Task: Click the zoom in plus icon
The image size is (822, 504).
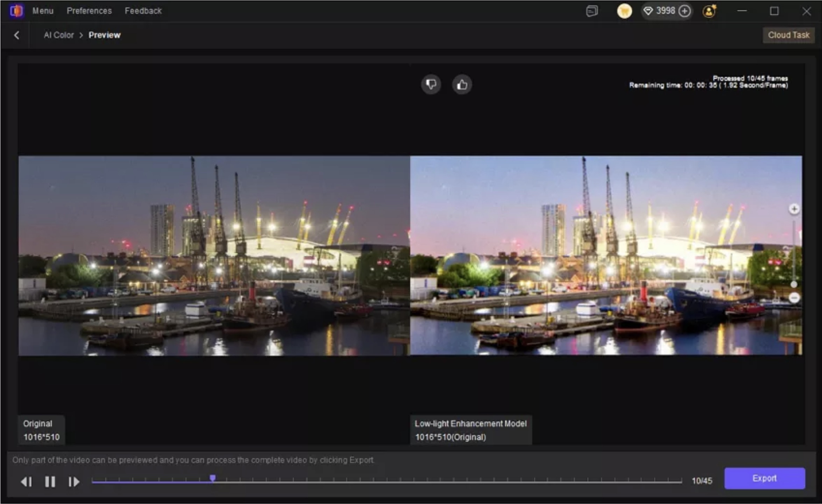Action: point(794,209)
